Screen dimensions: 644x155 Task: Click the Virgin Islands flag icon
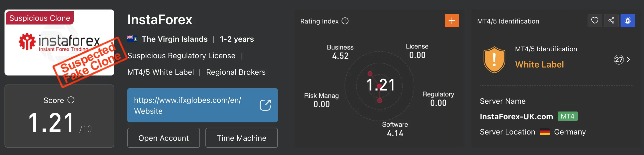point(132,39)
